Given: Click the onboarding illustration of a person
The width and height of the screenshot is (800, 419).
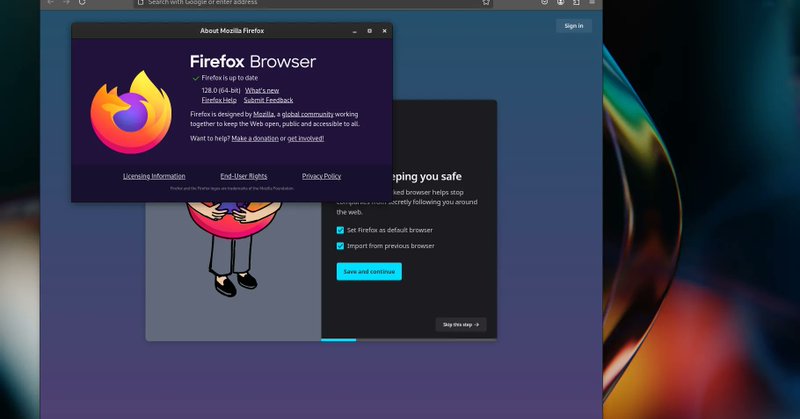Looking at the screenshot, I should (x=234, y=249).
